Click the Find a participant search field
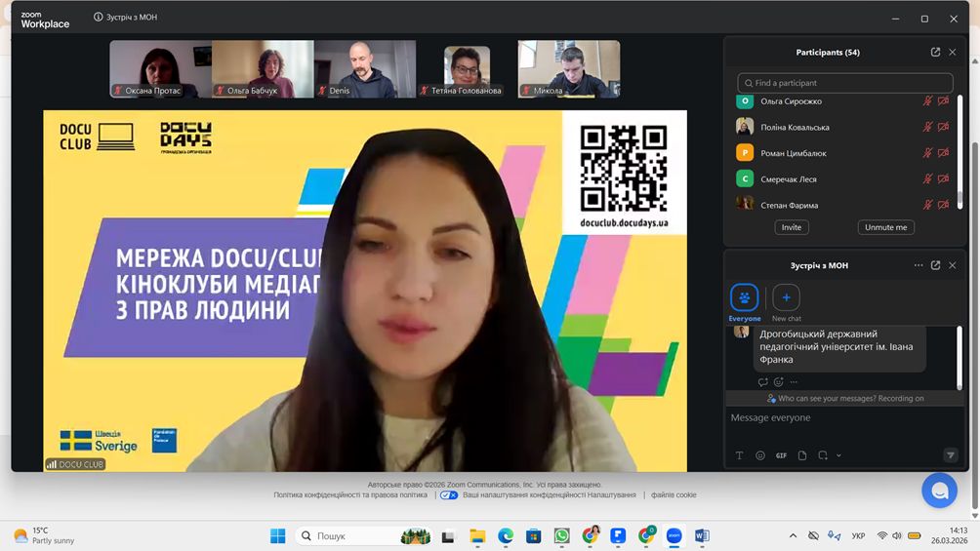 pos(845,83)
